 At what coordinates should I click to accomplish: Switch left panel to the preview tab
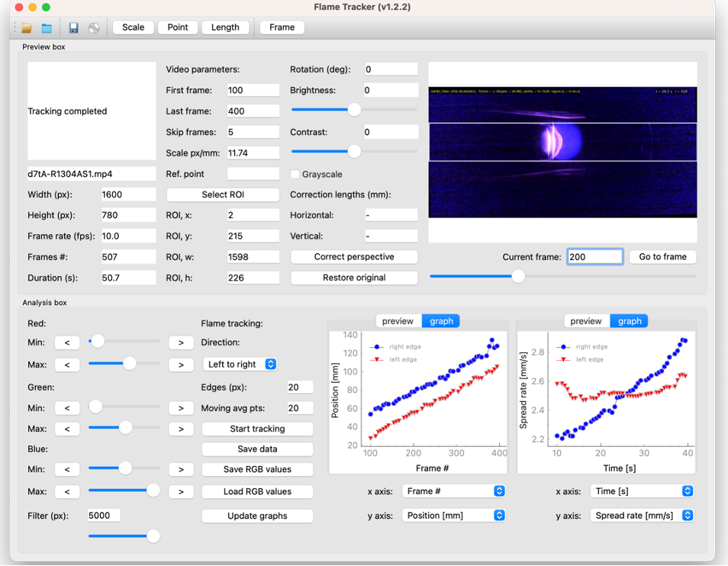click(398, 321)
